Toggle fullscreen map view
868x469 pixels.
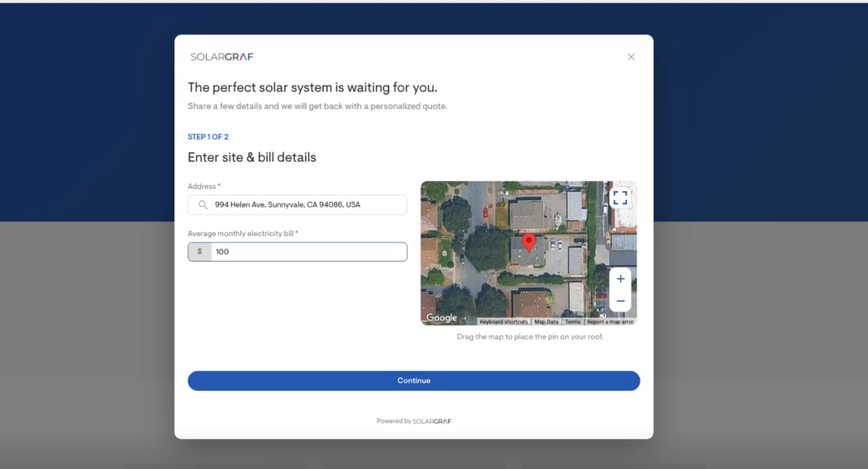pos(620,198)
